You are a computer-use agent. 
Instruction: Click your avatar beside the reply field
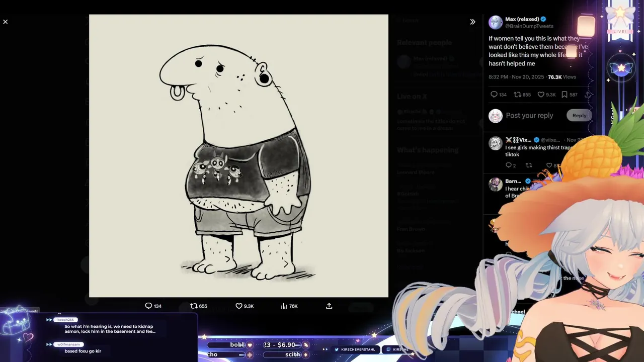pos(496,116)
